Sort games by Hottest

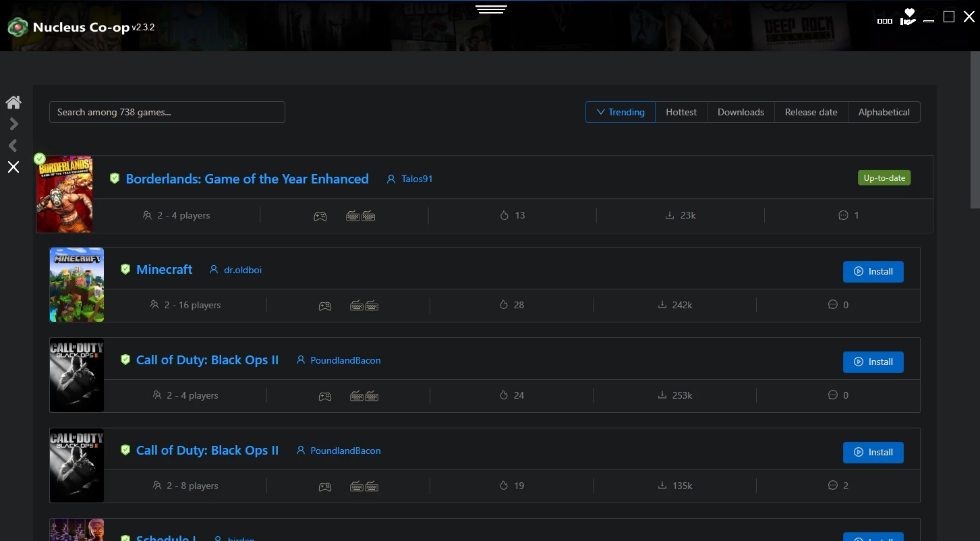click(681, 112)
